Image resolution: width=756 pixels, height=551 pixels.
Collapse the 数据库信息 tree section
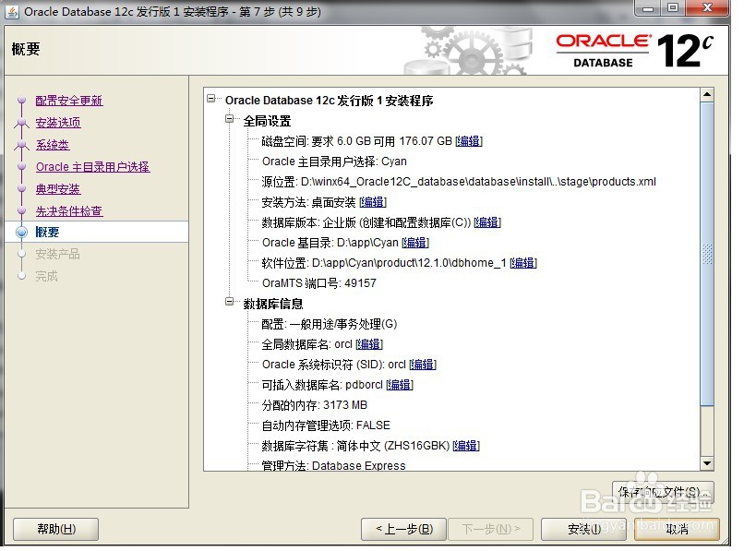pyautogui.click(x=230, y=302)
